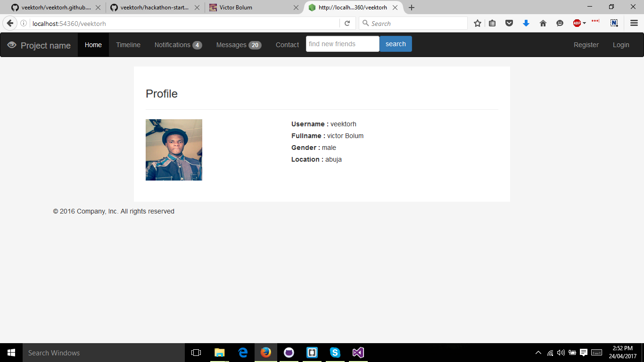The width and height of the screenshot is (644, 362).
Task: Select Timeline in the navigation bar
Action: [x=128, y=44]
